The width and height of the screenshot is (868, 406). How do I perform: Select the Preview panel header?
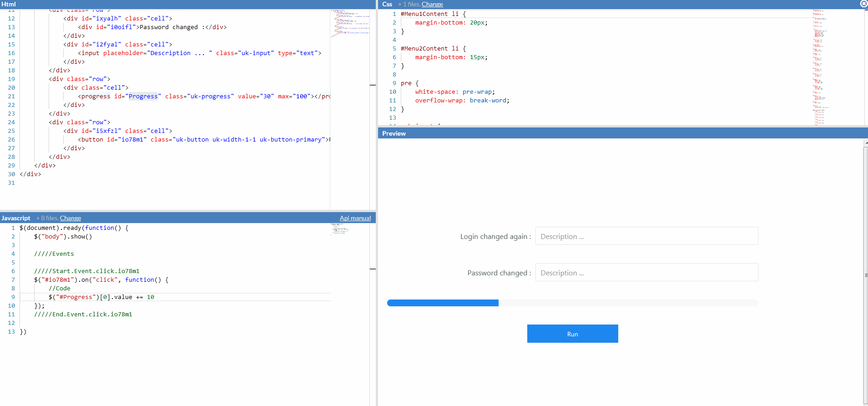394,133
